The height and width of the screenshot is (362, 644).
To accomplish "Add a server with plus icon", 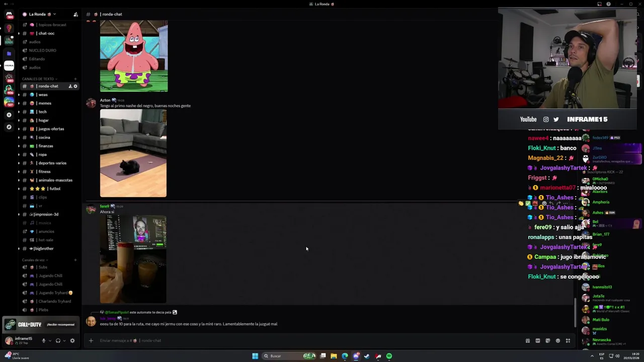I will coord(9,115).
